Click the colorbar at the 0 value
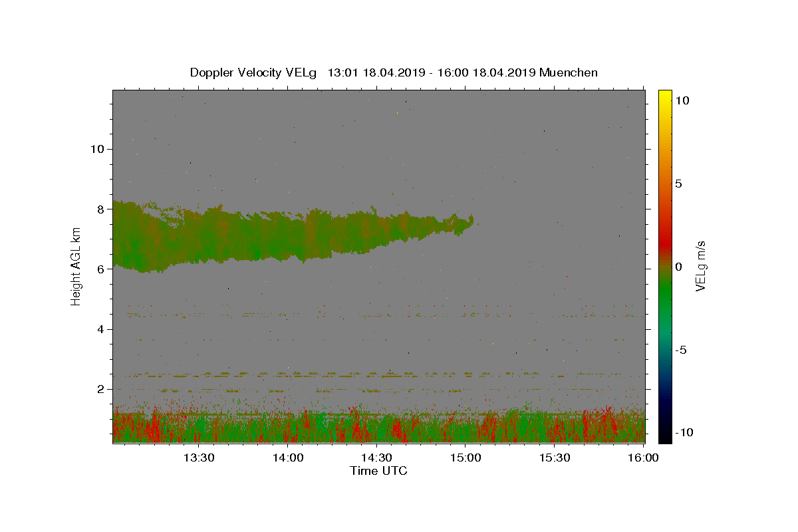 pos(664,267)
